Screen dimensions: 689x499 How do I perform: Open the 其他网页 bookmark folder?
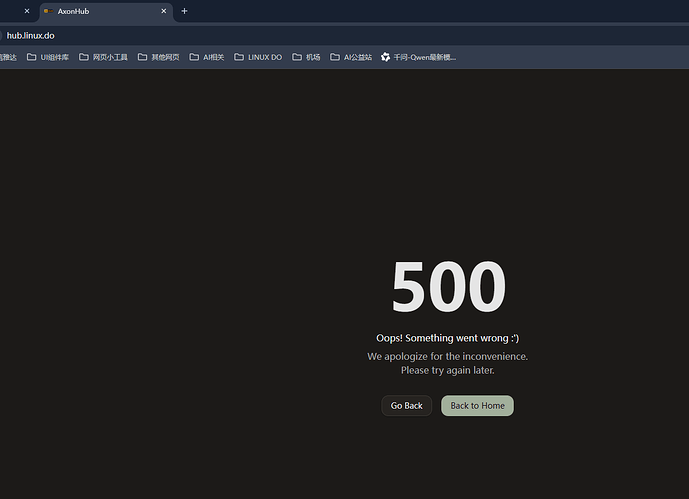159,57
